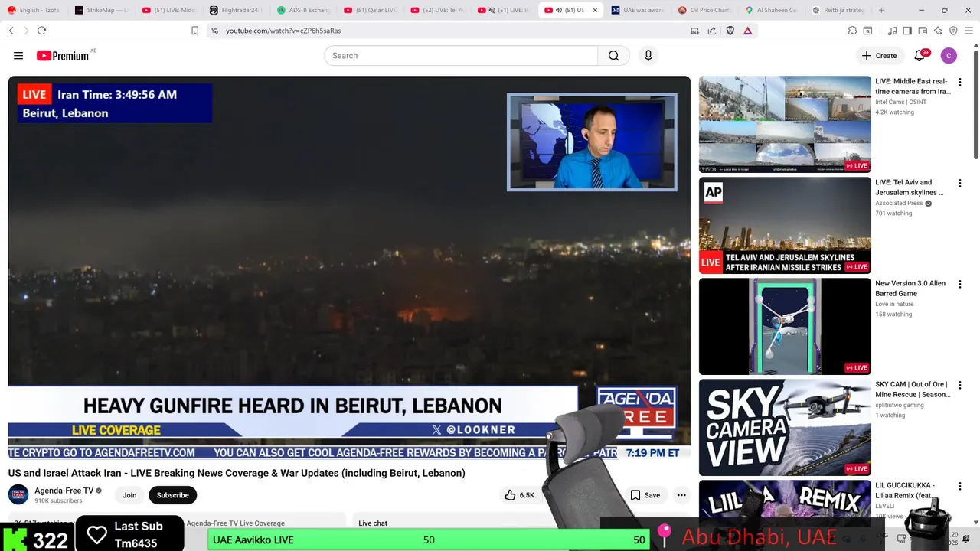The image size is (980, 551).
Task: Open the extensions puzzle icon
Action: click(x=852, y=31)
